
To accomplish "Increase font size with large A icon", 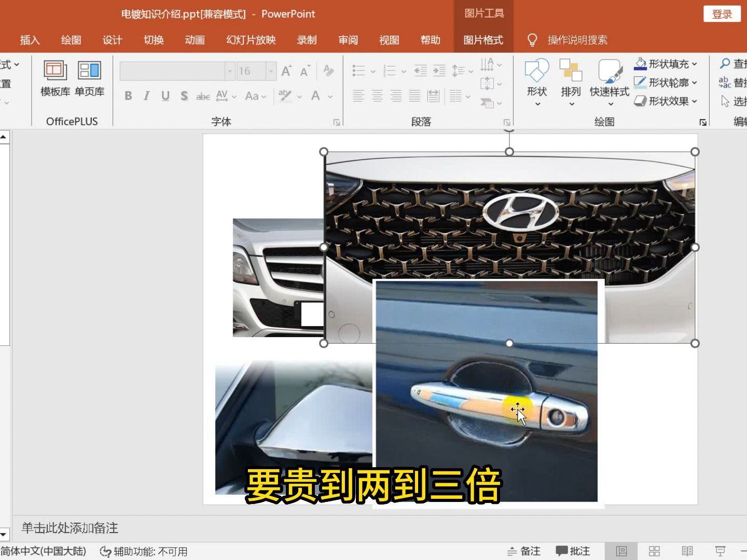I will pos(286,71).
